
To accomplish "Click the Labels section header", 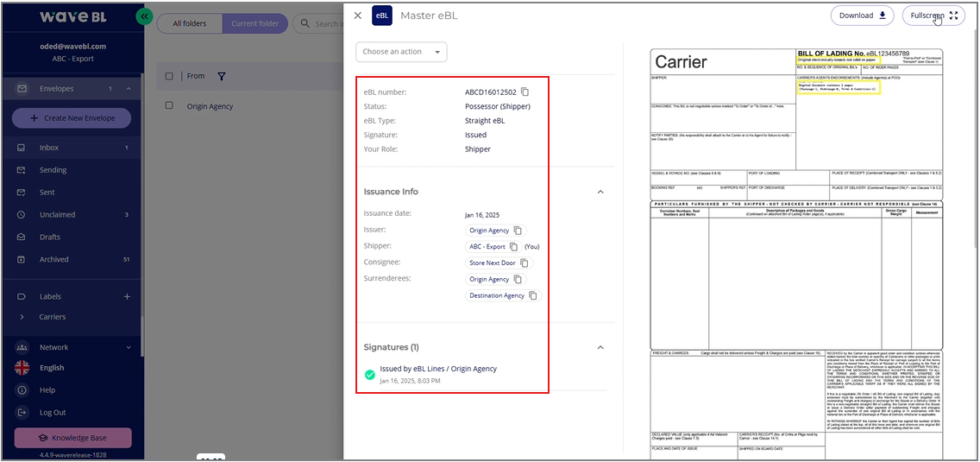I will (50, 297).
